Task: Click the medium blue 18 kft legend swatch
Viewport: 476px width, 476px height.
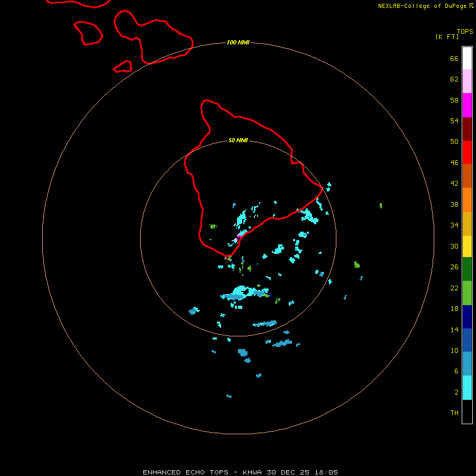Action: (467, 340)
